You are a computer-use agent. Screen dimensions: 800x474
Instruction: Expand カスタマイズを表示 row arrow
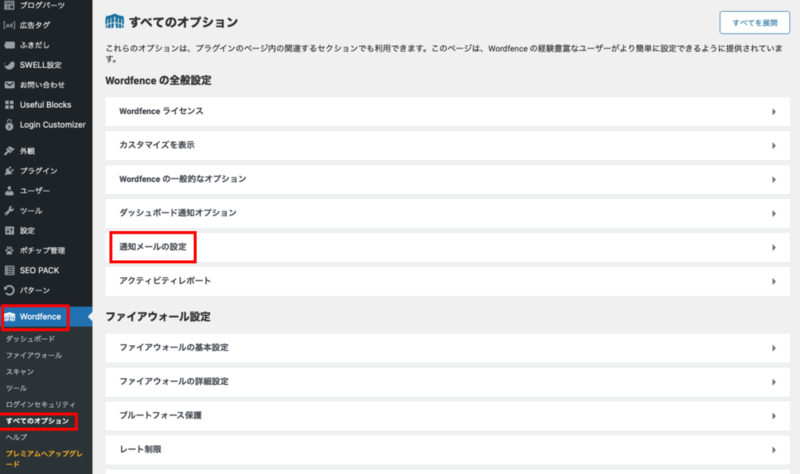[x=773, y=145]
